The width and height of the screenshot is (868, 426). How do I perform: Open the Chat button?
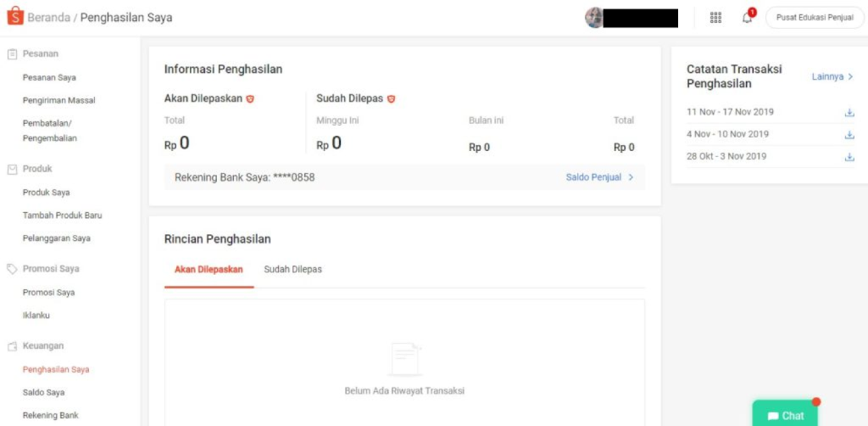coord(785,415)
